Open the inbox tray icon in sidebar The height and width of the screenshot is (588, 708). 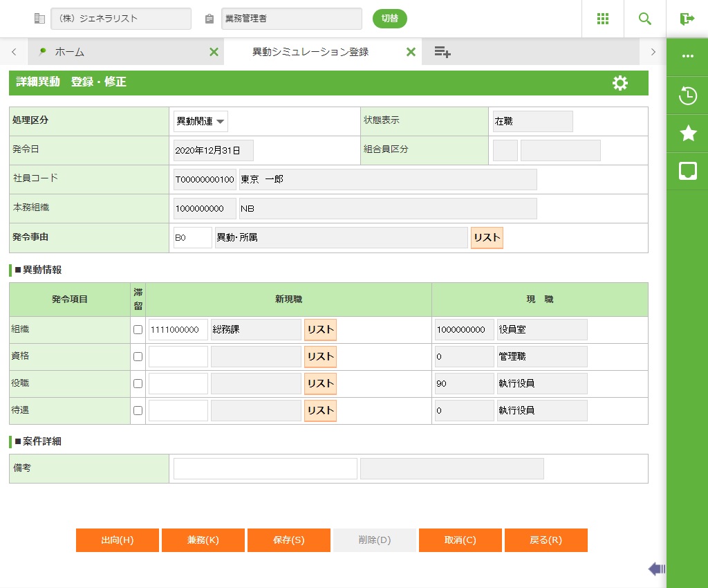click(687, 171)
